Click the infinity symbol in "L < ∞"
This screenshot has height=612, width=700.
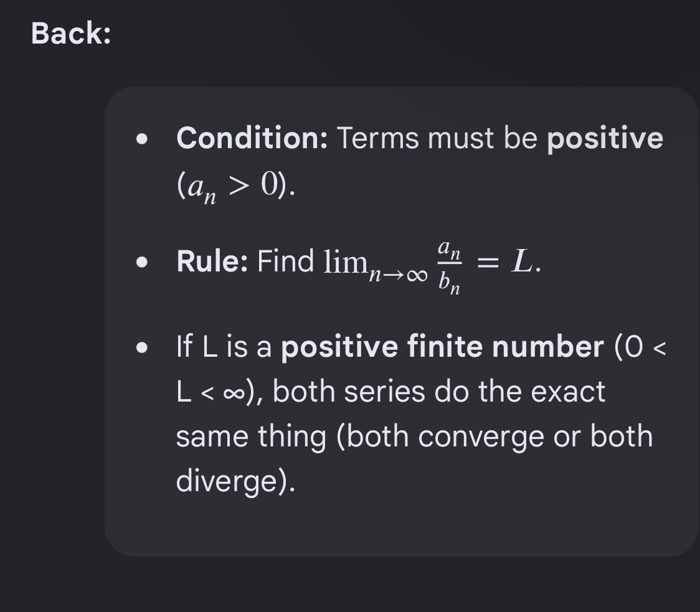(234, 393)
